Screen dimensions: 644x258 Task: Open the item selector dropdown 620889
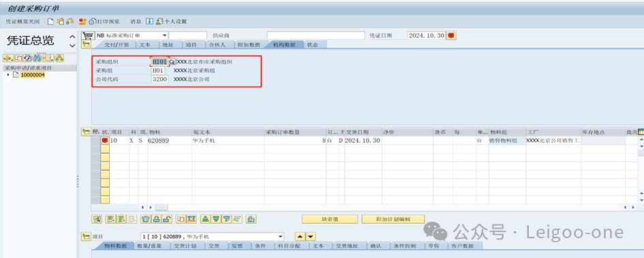pyautogui.click(x=281, y=237)
